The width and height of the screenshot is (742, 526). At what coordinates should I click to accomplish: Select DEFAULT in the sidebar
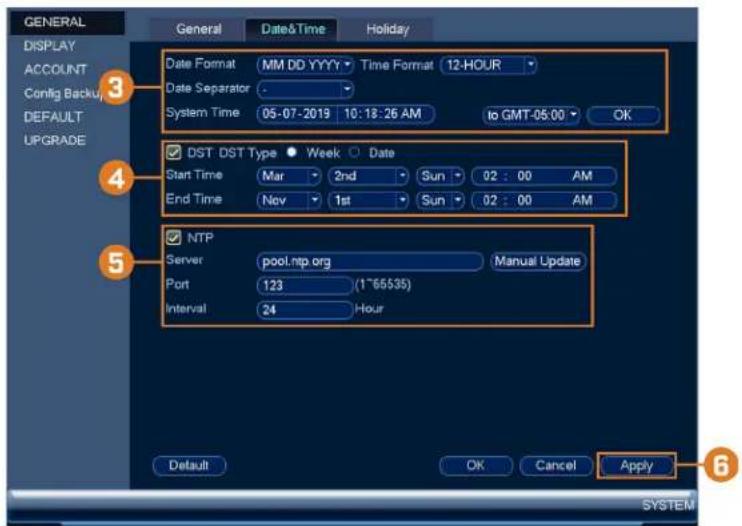tap(53, 117)
